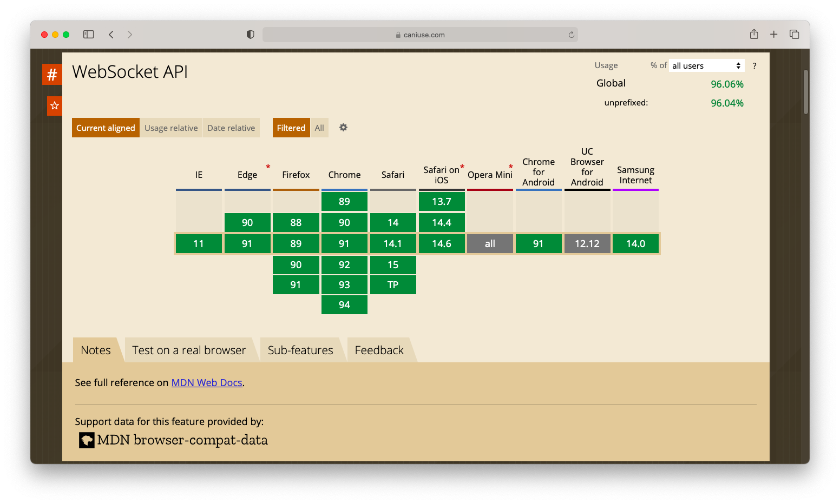Toggle the Safari sidebar icon

pos(89,35)
